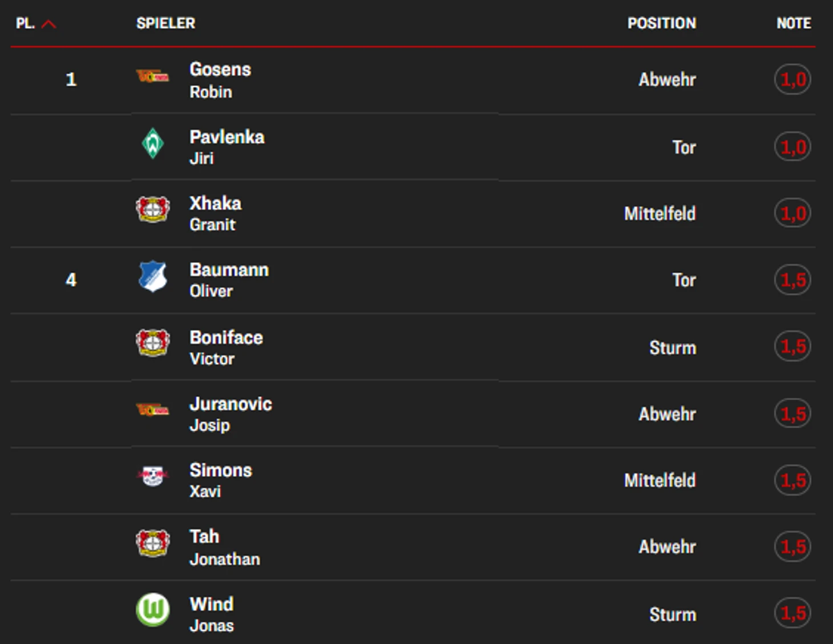
Task: Click the Leverkusen crest beside Boniface
Action: pyautogui.click(x=152, y=343)
